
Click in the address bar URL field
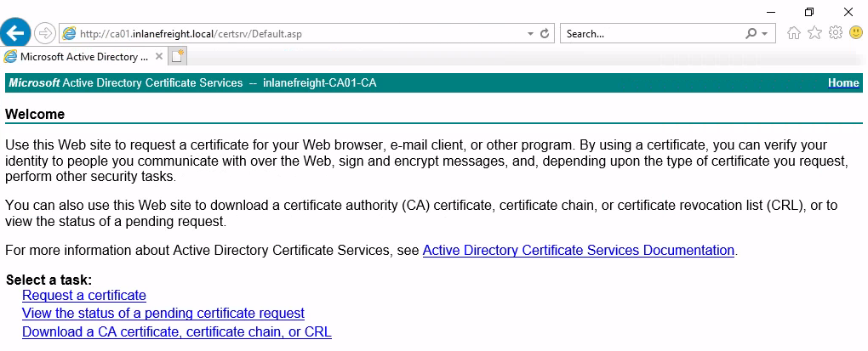[x=298, y=34]
